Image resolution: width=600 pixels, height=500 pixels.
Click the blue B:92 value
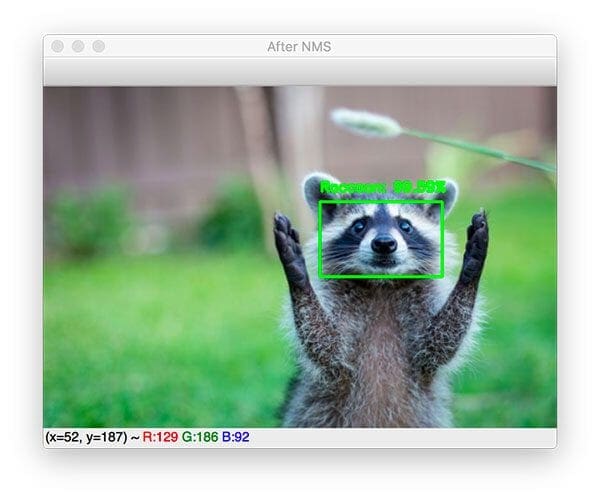point(238,437)
